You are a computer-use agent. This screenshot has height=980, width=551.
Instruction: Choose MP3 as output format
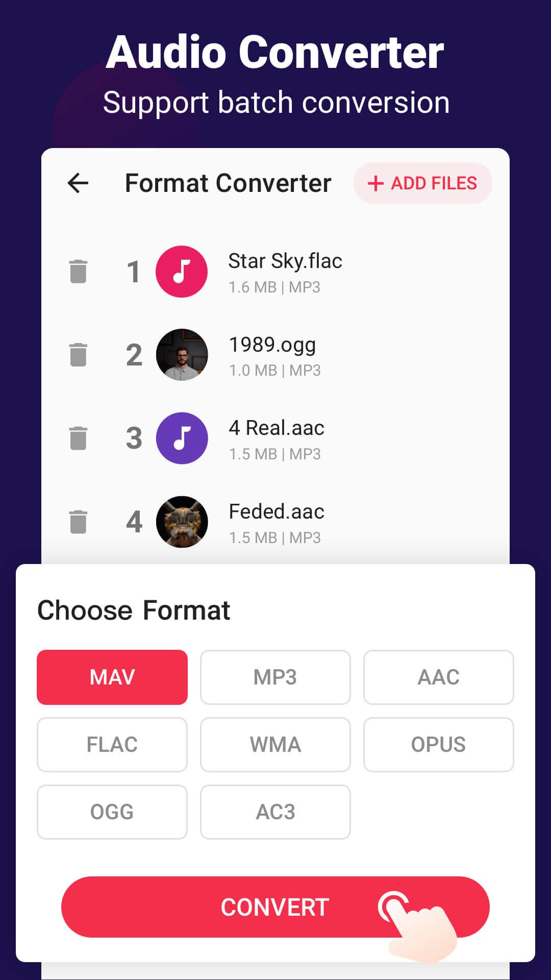(x=275, y=677)
